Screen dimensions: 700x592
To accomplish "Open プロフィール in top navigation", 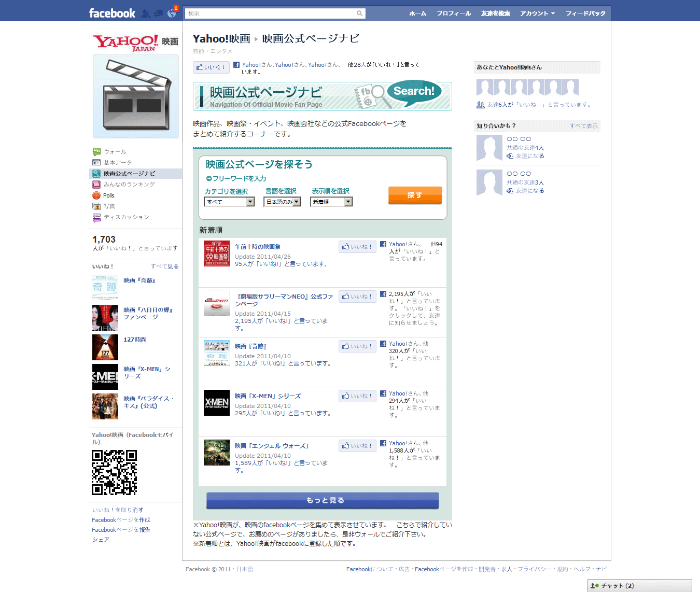I will [454, 13].
